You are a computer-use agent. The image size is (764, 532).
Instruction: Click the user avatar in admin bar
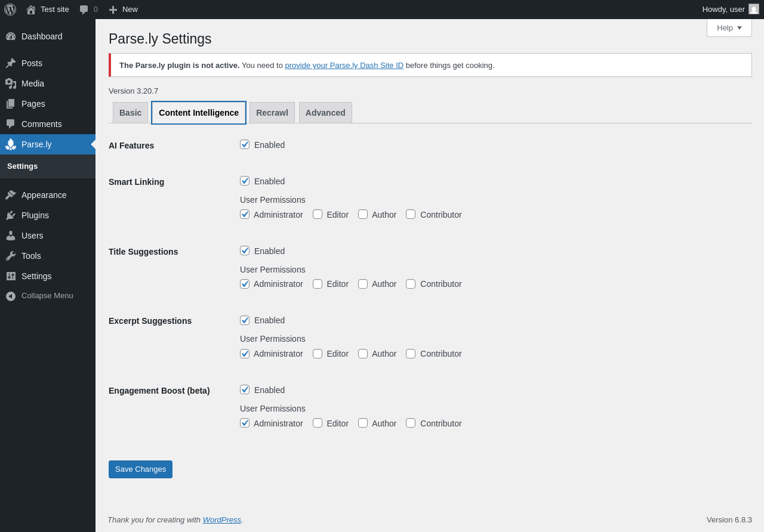754,10
